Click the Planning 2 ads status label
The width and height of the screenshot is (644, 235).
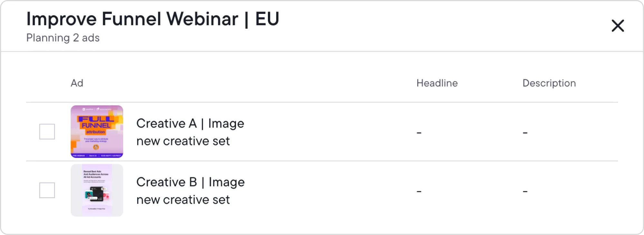[x=63, y=38]
